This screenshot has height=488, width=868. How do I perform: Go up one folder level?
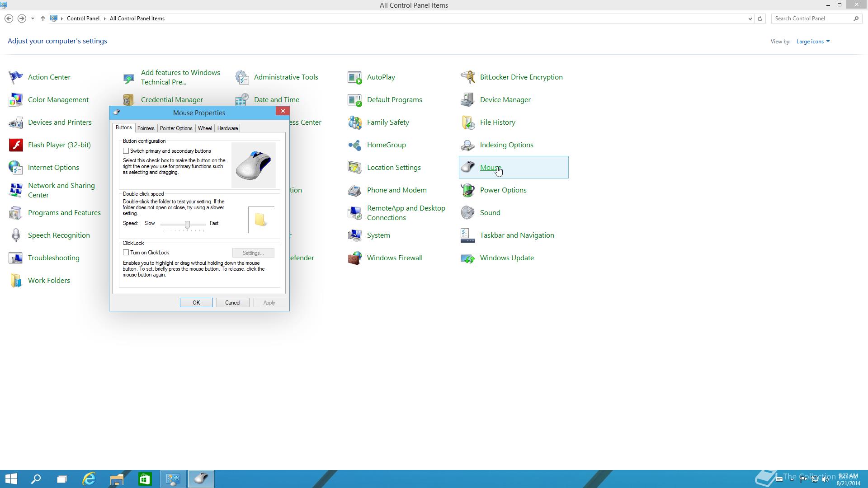click(x=42, y=19)
